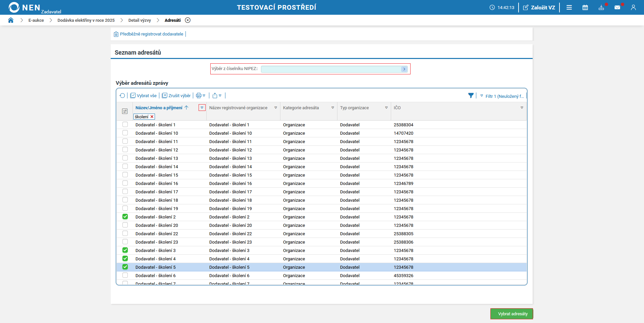Screen dimensions: 644x323
Task: Click the downloads icon in header
Action: click(601, 7)
